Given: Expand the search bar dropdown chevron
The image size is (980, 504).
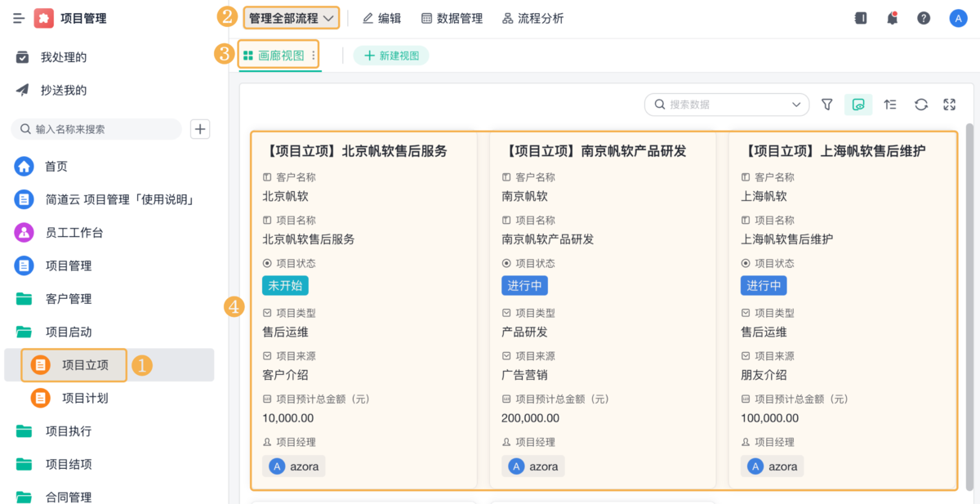Looking at the screenshot, I should pos(795,105).
